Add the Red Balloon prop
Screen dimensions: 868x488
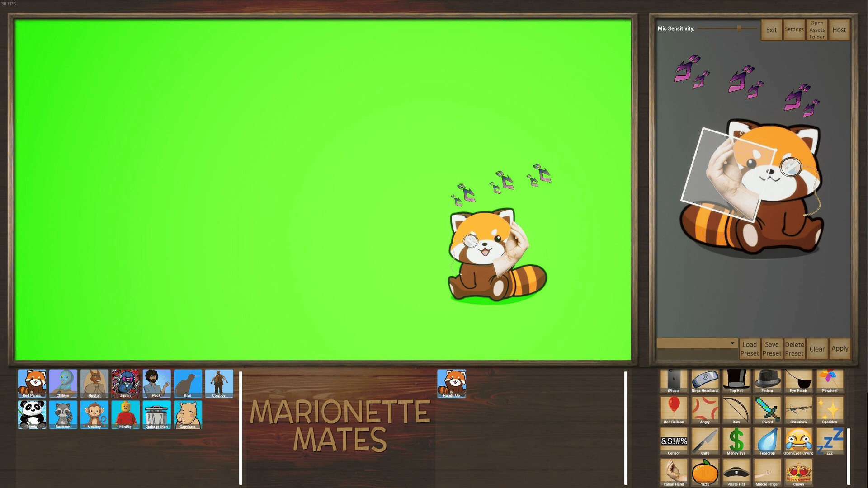click(x=674, y=410)
